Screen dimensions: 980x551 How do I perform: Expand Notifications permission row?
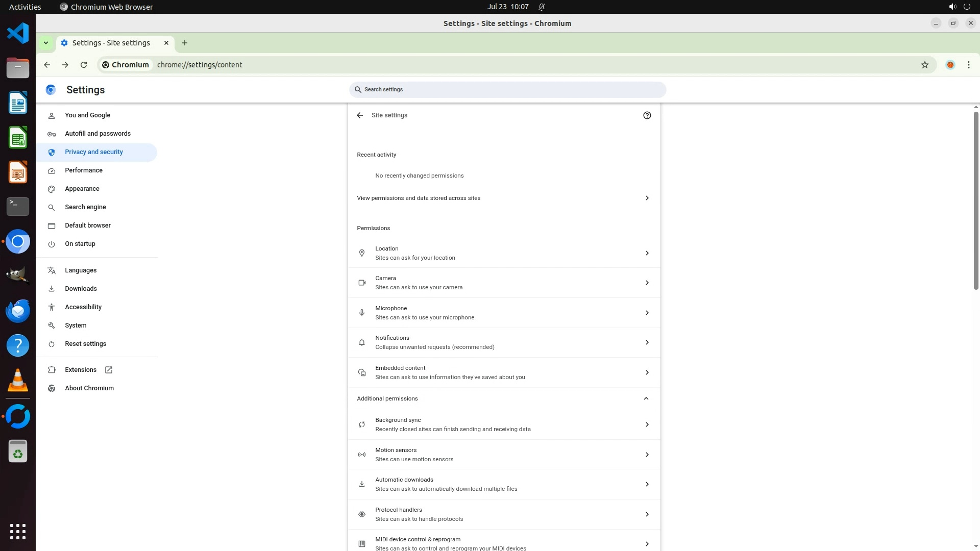point(504,342)
